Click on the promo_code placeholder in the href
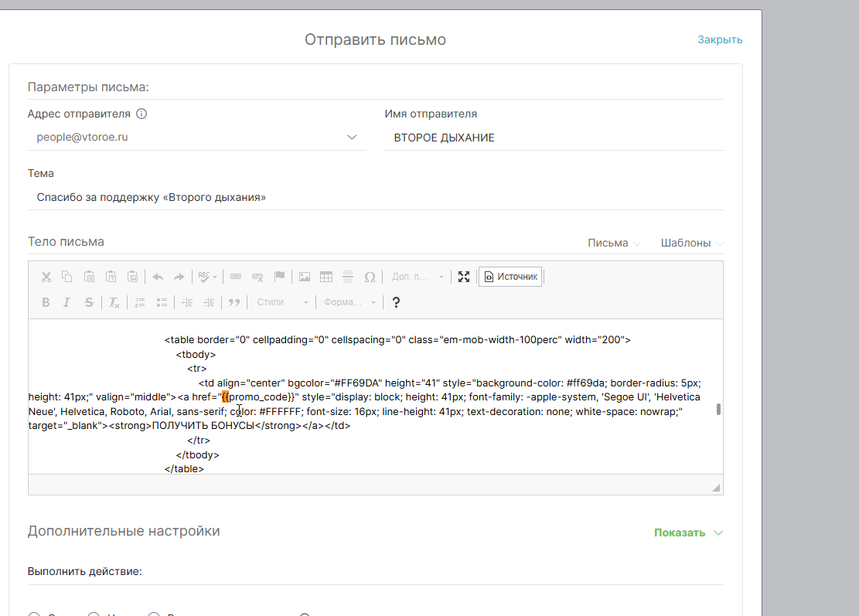Viewport: 859px width, 616px height. (x=258, y=397)
